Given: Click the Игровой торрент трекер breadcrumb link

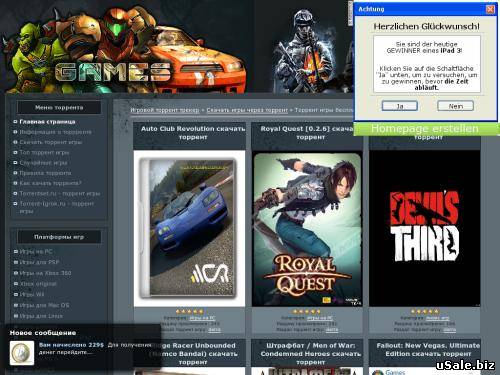Looking at the screenshot, I should [165, 110].
